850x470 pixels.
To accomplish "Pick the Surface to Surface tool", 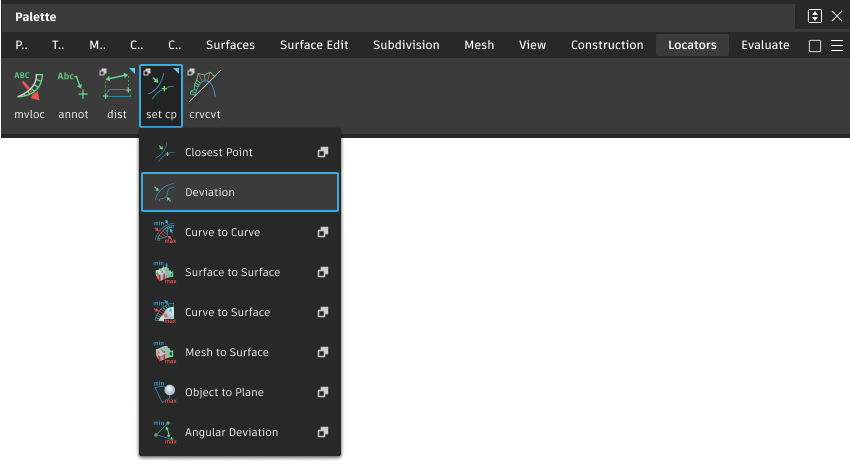I will coord(232,272).
